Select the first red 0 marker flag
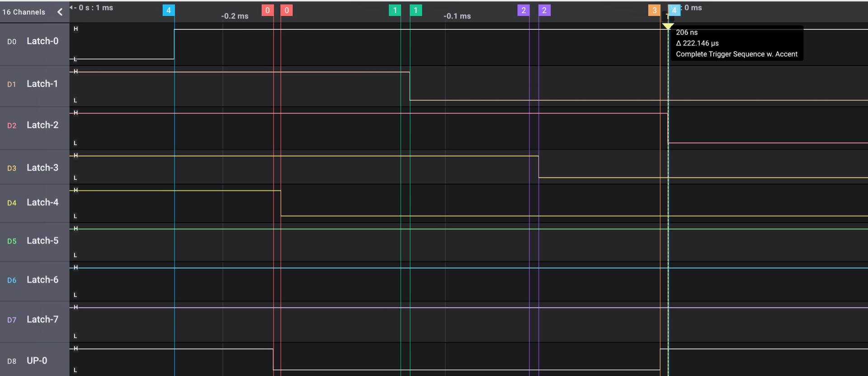 pos(267,10)
